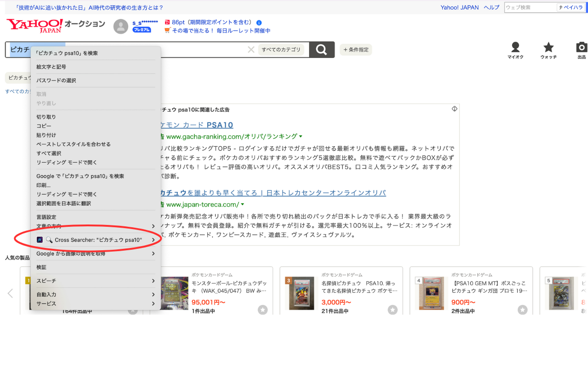
Task: Open the Yahoo! JAPAN link at top
Action: coord(459,7)
